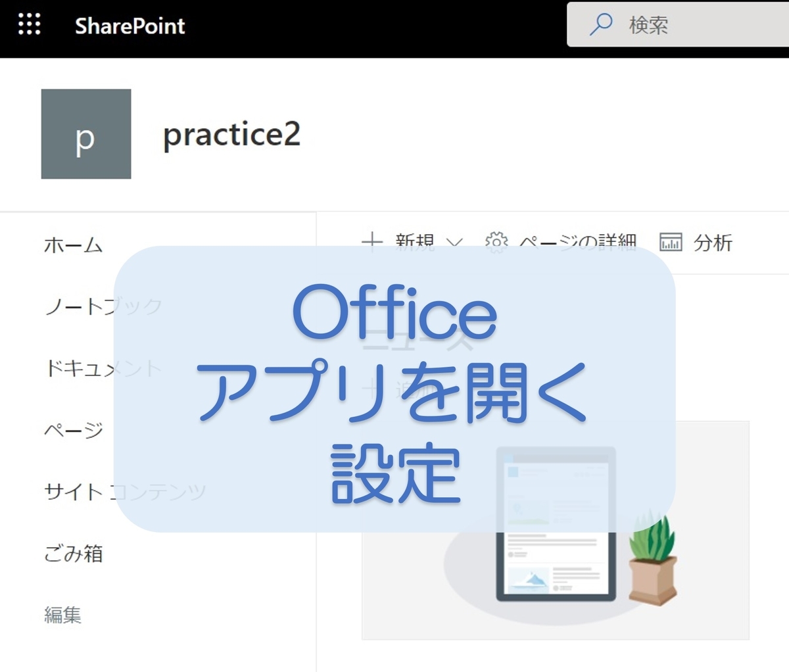Click the search magnifier icon
Viewport: 789px width, 672px height.
coord(601,24)
